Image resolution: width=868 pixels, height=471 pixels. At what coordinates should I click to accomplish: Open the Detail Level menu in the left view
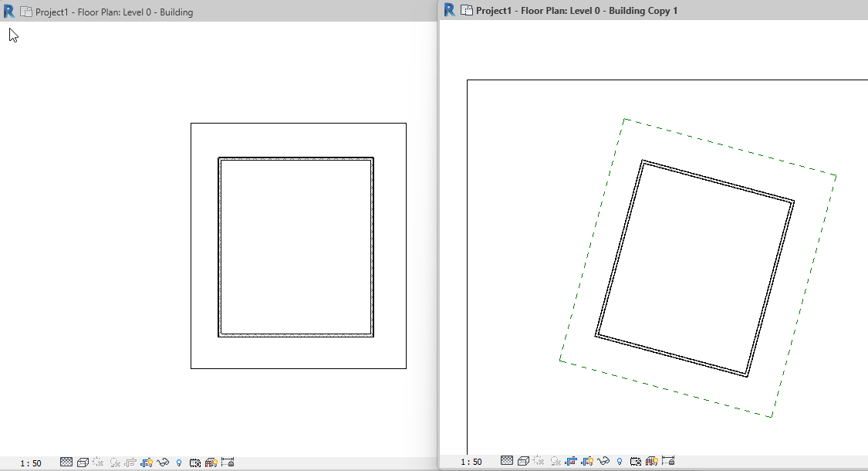pyautogui.click(x=67, y=462)
